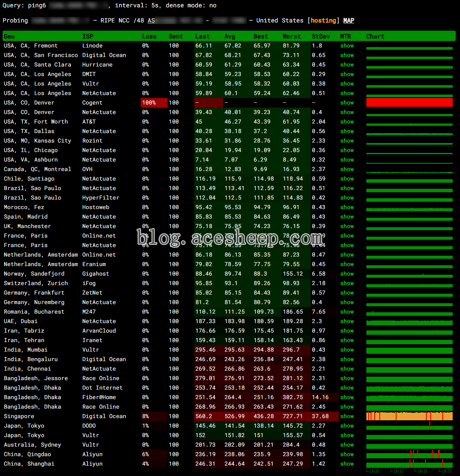Show MTR for India Mumbai Vultr
This screenshot has width=460, height=476.
click(347, 350)
